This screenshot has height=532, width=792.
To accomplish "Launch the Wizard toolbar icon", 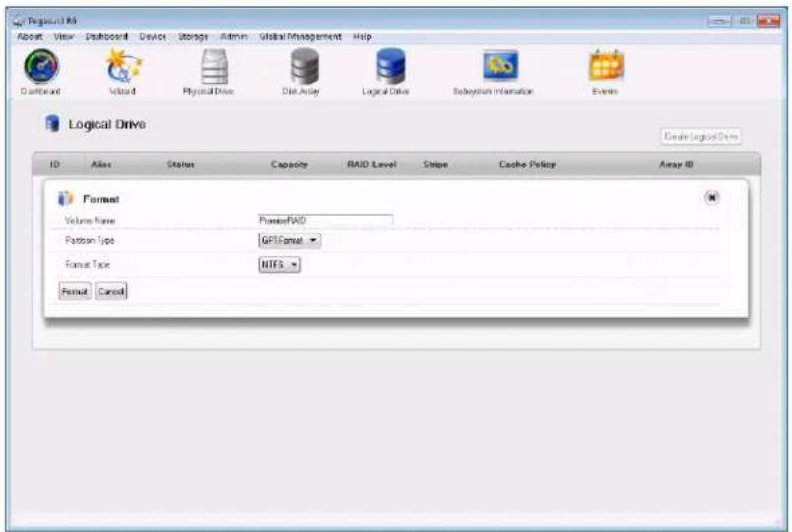I will click(123, 66).
